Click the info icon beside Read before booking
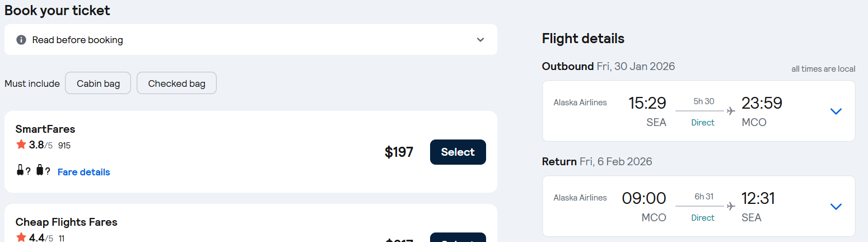 [21, 40]
